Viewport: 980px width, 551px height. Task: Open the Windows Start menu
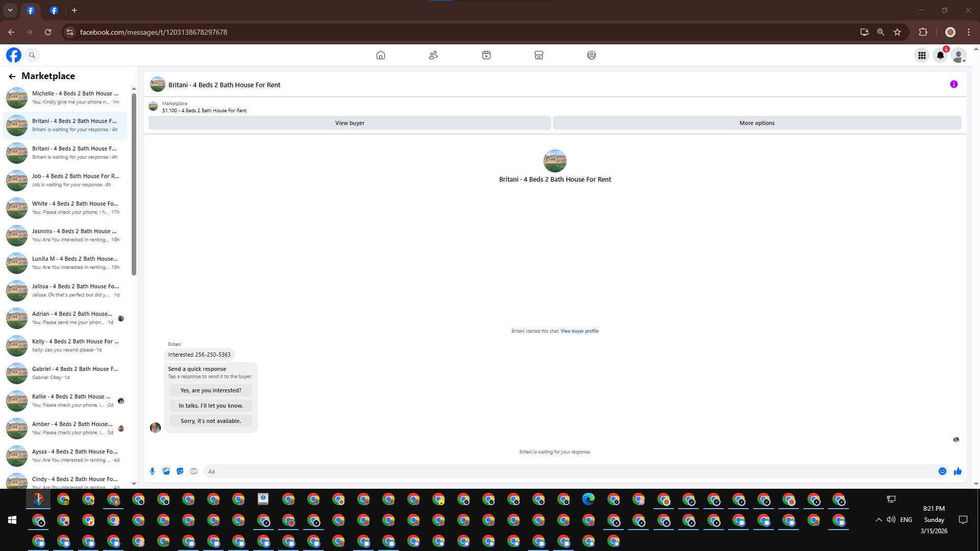point(12,520)
